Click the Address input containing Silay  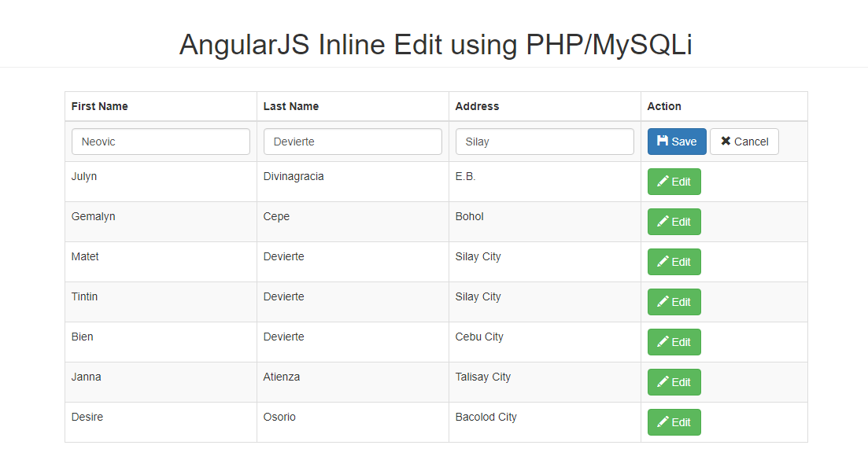pos(545,142)
